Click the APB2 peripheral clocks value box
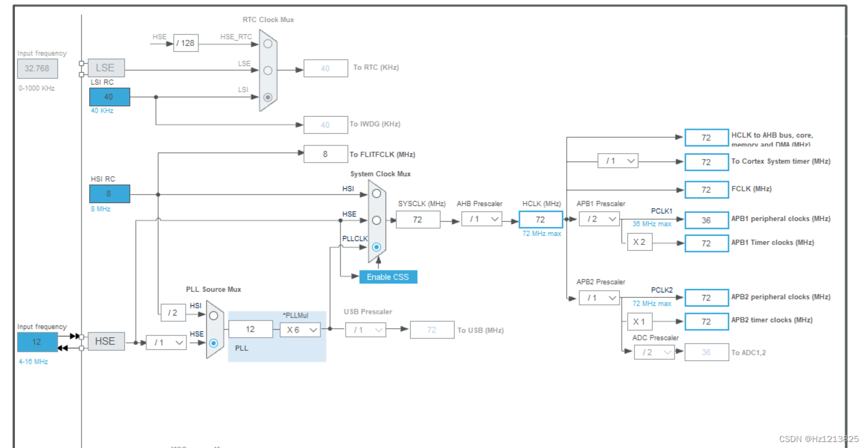This screenshot has height=448, width=868. 707,297
